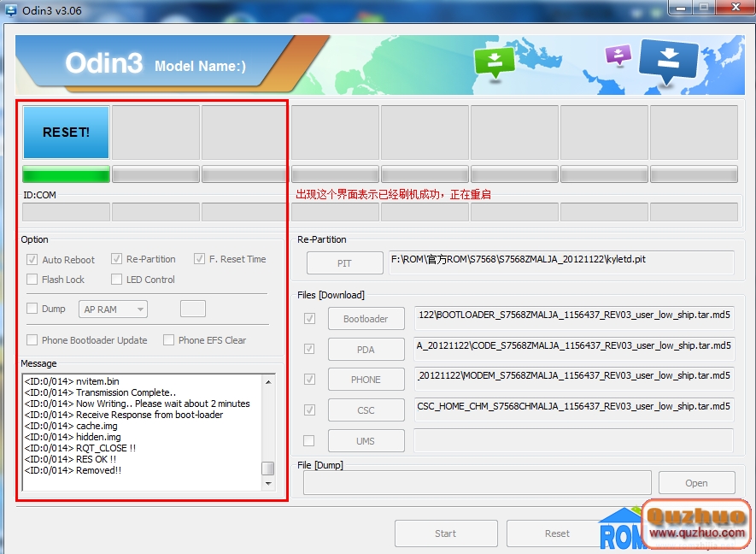Click the Open button in File Dump section

696,482
